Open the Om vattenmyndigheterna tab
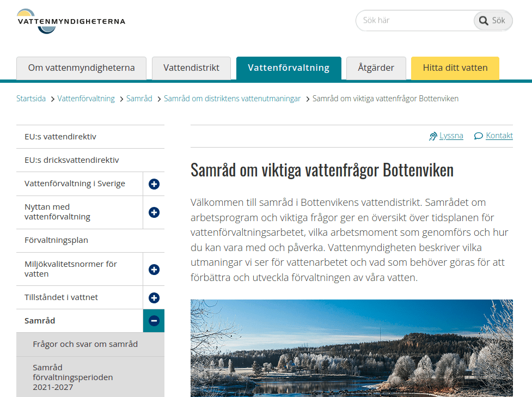The image size is (532, 397). [81, 68]
